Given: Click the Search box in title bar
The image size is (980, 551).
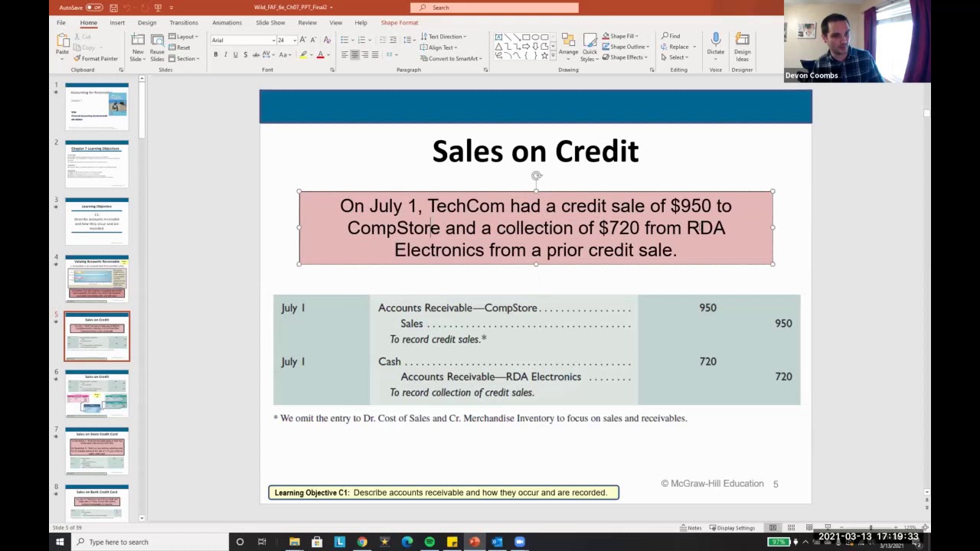Looking at the screenshot, I should [495, 8].
